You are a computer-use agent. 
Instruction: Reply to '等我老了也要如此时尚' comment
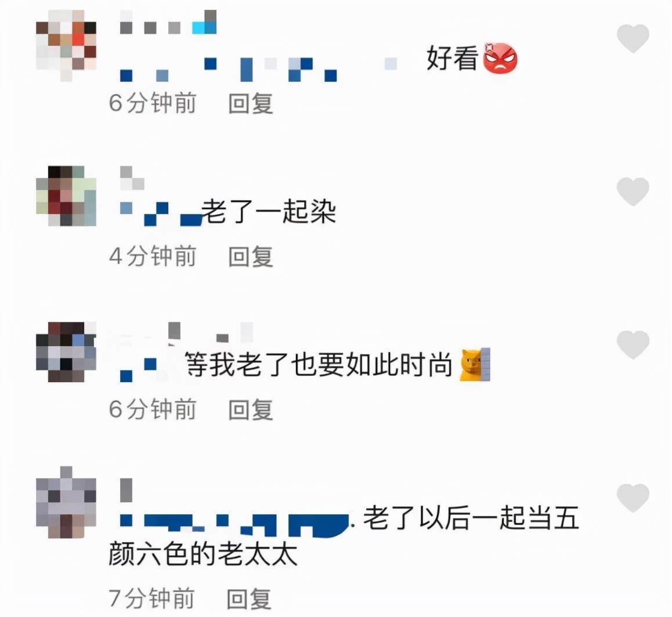(x=251, y=409)
